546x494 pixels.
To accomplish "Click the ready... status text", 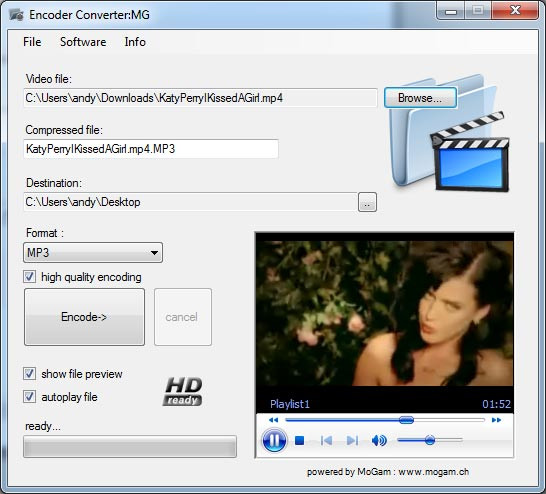I will [x=43, y=426].
